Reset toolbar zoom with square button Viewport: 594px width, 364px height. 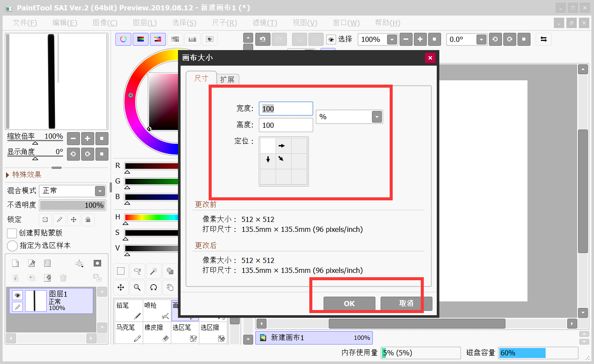[x=434, y=39]
